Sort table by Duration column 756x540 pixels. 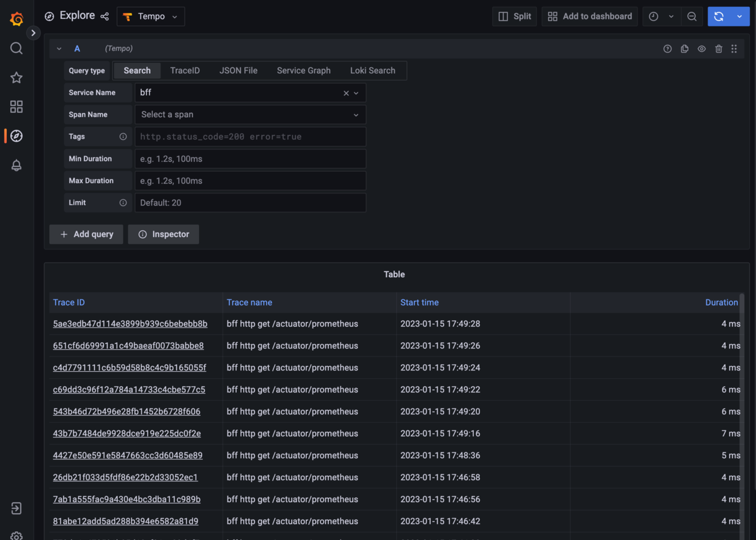click(722, 302)
